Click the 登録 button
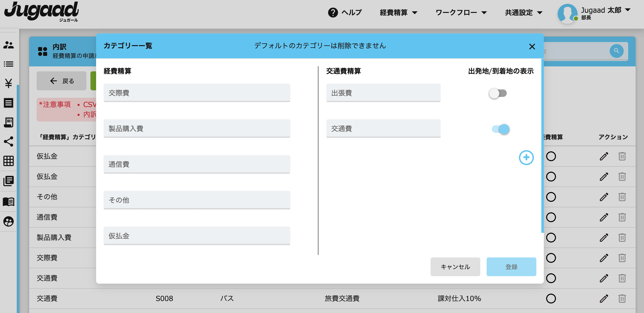 (511, 267)
